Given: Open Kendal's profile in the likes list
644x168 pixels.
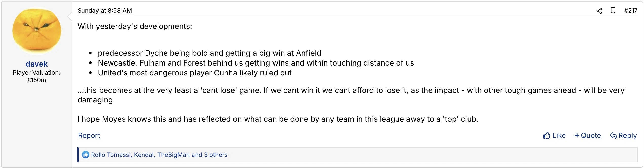Looking at the screenshot, I should coord(144,155).
